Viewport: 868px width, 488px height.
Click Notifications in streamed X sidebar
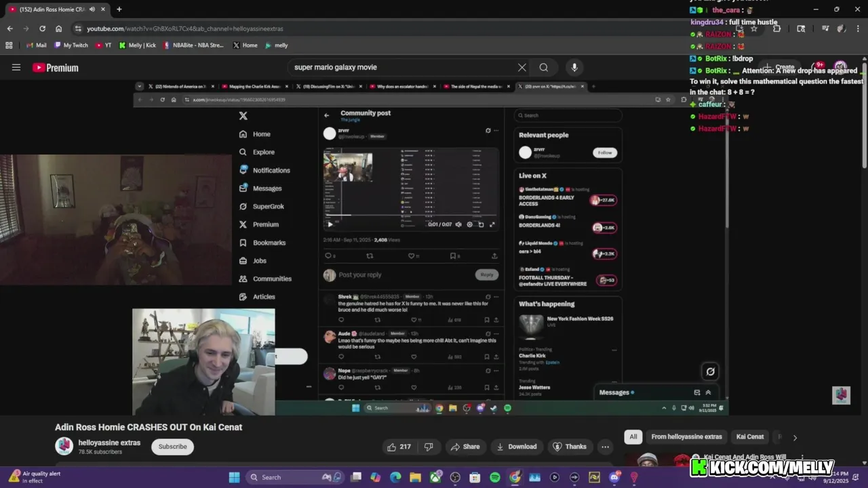264,170
